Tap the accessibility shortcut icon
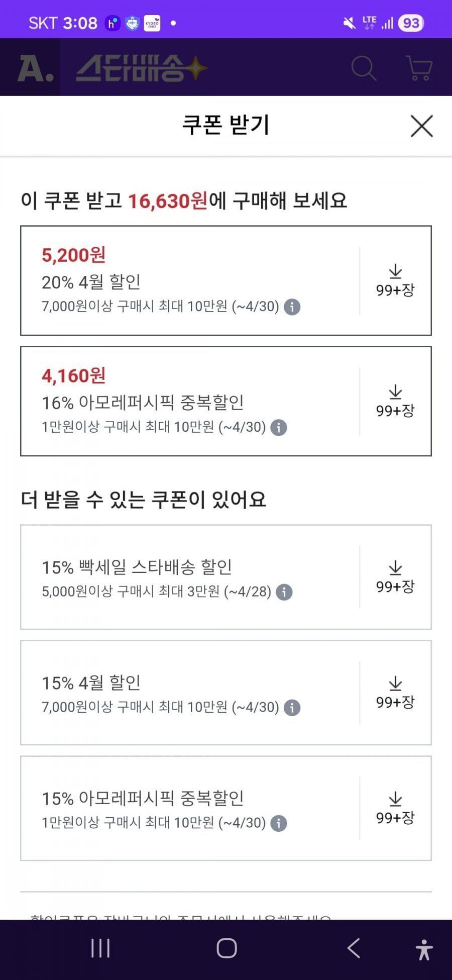 click(424, 949)
